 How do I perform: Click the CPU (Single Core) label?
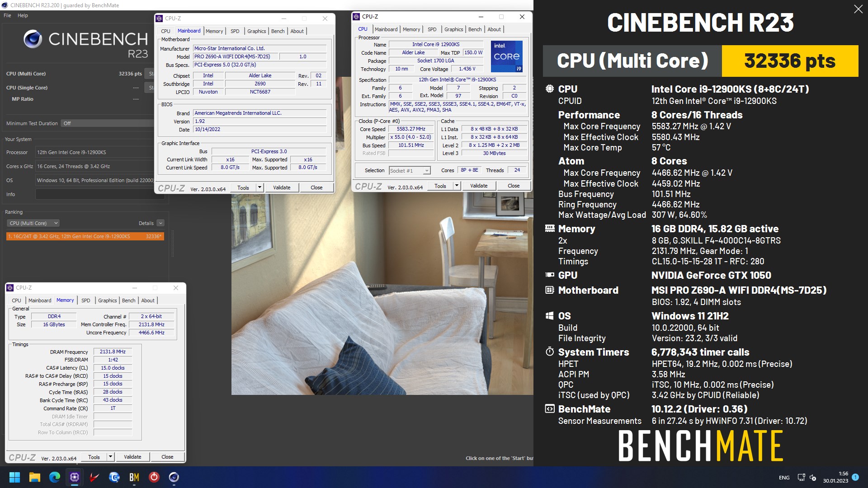click(27, 88)
